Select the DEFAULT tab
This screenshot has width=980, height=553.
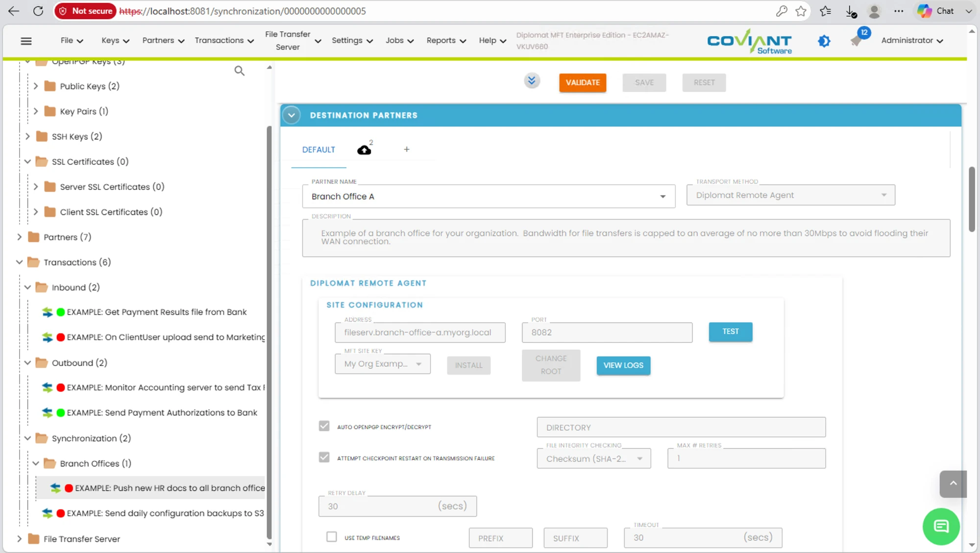[318, 150]
